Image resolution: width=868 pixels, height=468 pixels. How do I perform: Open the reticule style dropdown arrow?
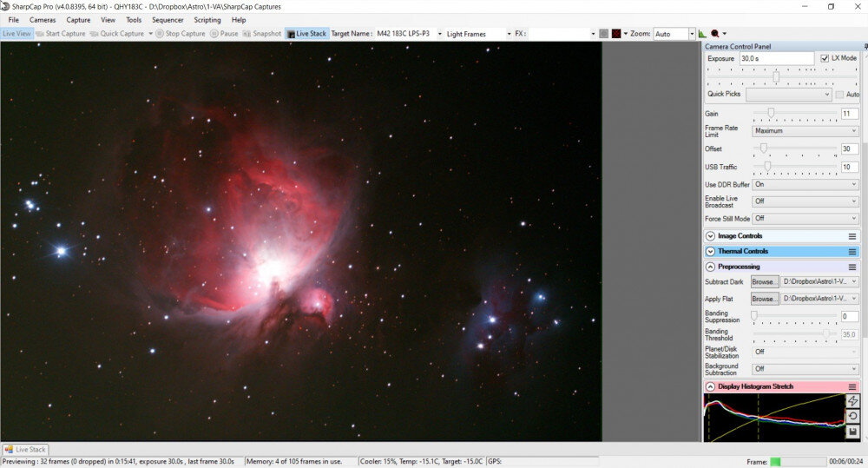pos(626,34)
